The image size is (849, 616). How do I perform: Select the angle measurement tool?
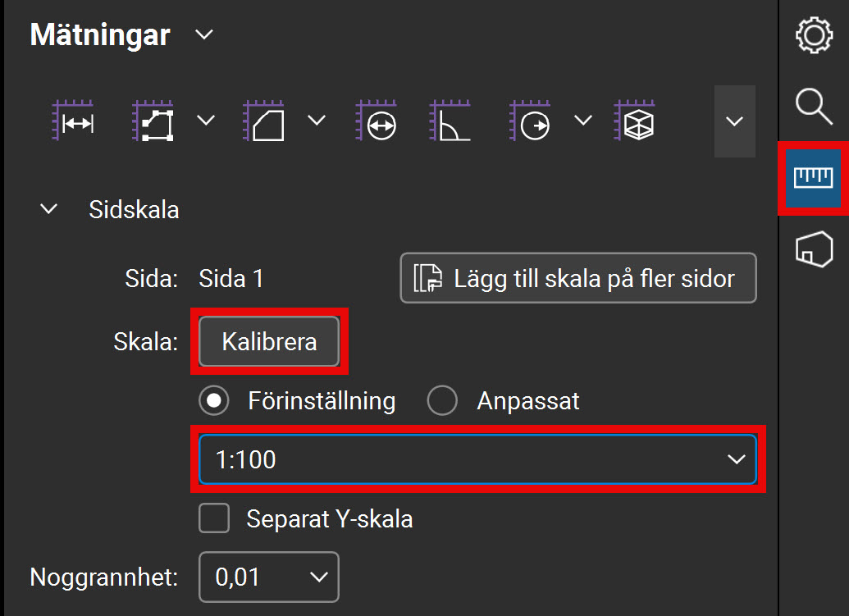pos(450,121)
